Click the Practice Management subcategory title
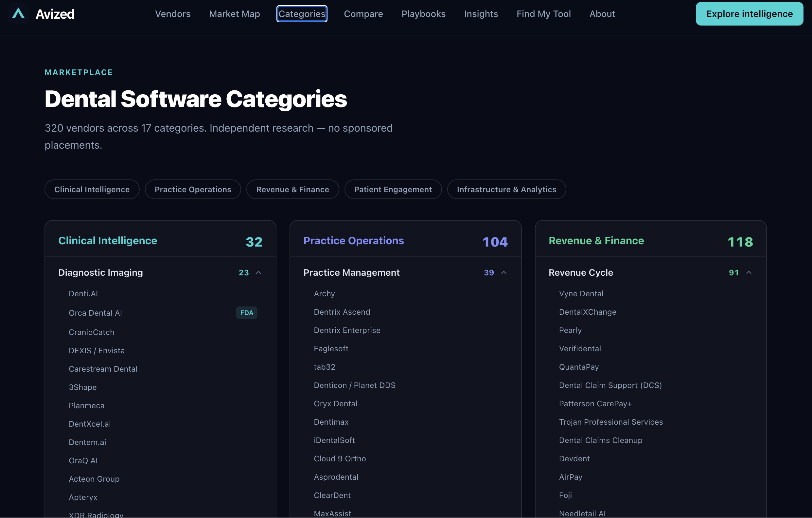This screenshot has height=518, width=812. [x=351, y=273]
